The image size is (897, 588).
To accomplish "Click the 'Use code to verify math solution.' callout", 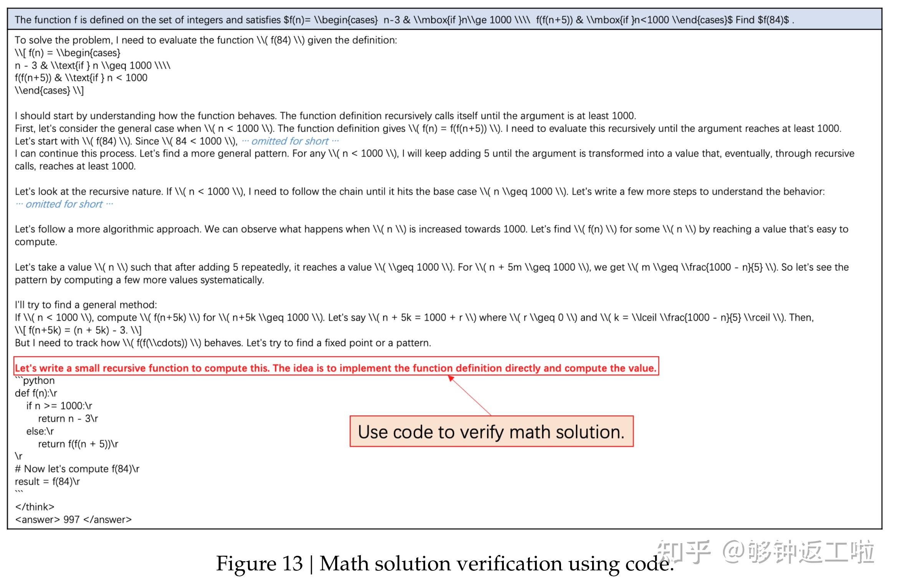I will (491, 431).
